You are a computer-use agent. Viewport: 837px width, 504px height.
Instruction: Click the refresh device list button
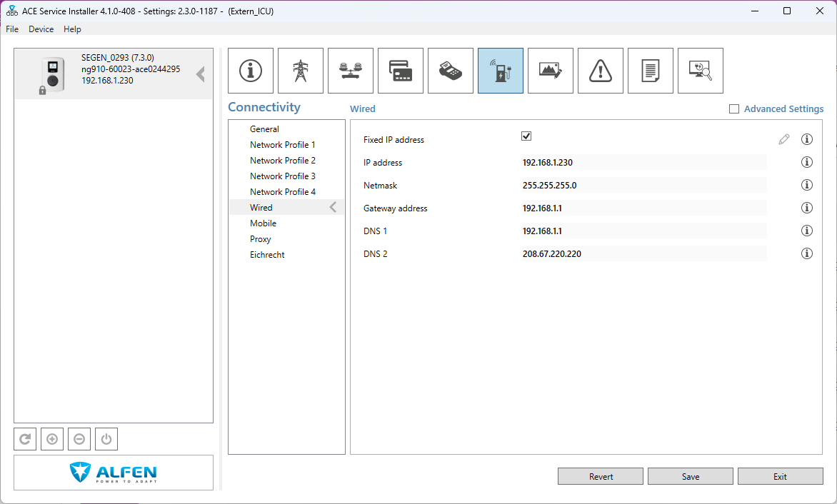tap(25, 439)
